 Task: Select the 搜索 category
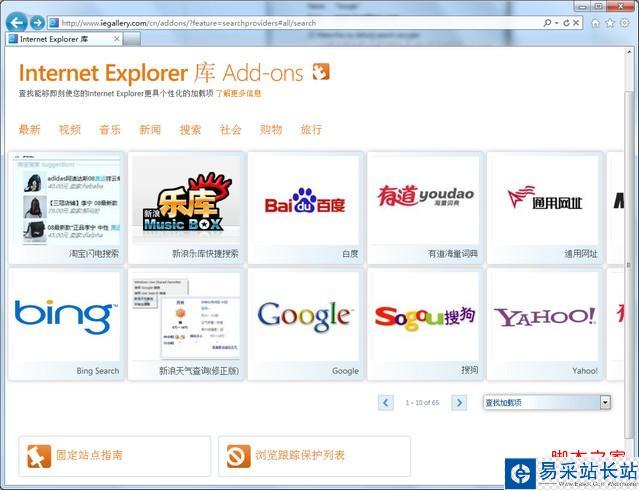pos(190,130)
